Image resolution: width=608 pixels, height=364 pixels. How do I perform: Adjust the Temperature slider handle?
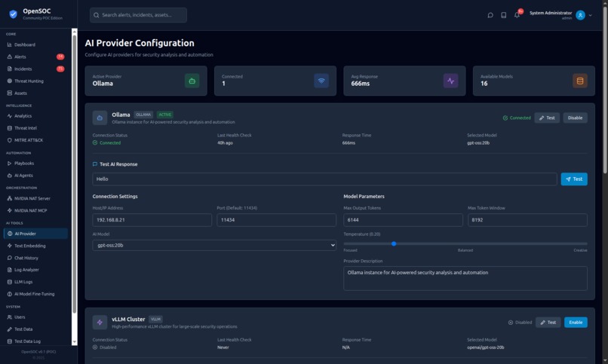click(394, 243)
